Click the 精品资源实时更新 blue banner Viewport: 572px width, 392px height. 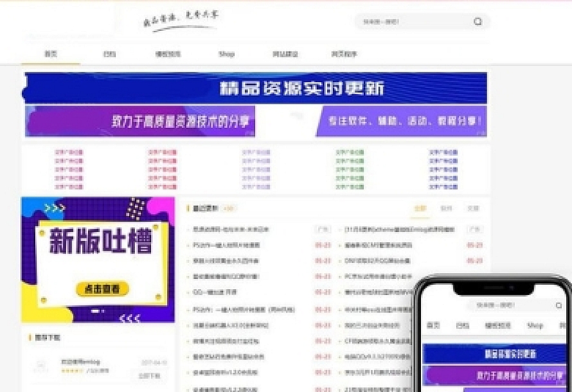point(255,87)
